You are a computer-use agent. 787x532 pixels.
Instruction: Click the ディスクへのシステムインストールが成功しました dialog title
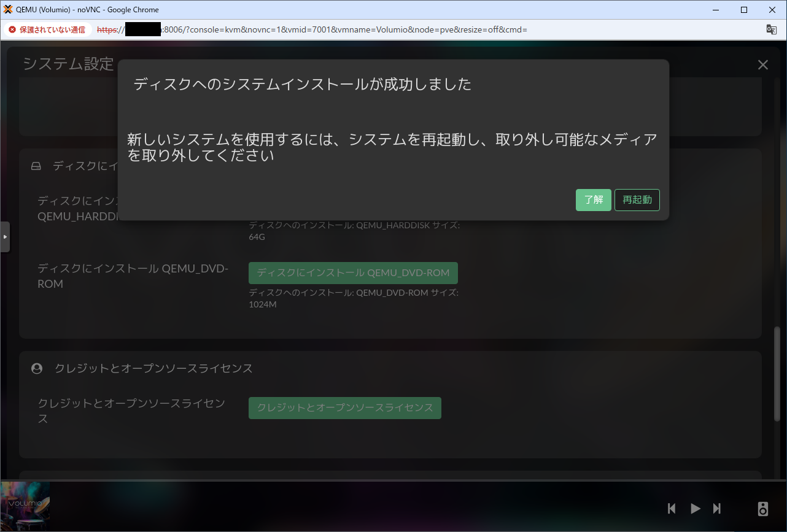pos(303,84)
